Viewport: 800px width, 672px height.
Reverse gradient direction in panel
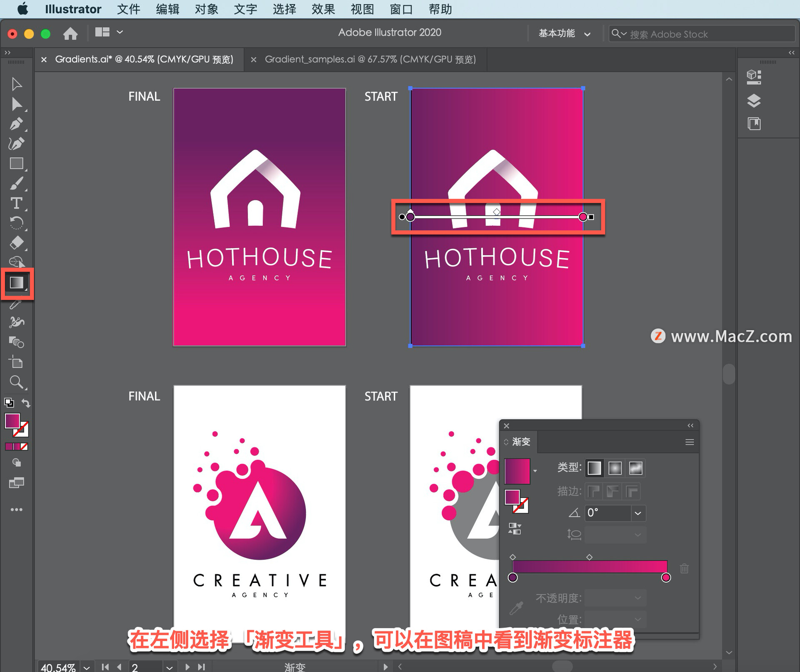pos(515,529)
